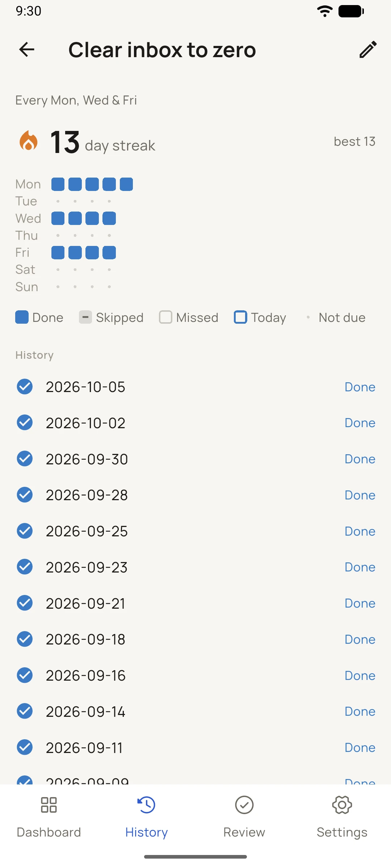Open edit habit pencil icon
The height and width of the screenshot is (868, 391).
point(368,50)
